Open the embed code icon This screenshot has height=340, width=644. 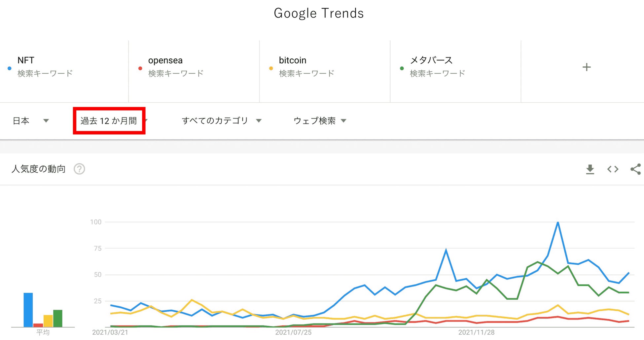613,169
